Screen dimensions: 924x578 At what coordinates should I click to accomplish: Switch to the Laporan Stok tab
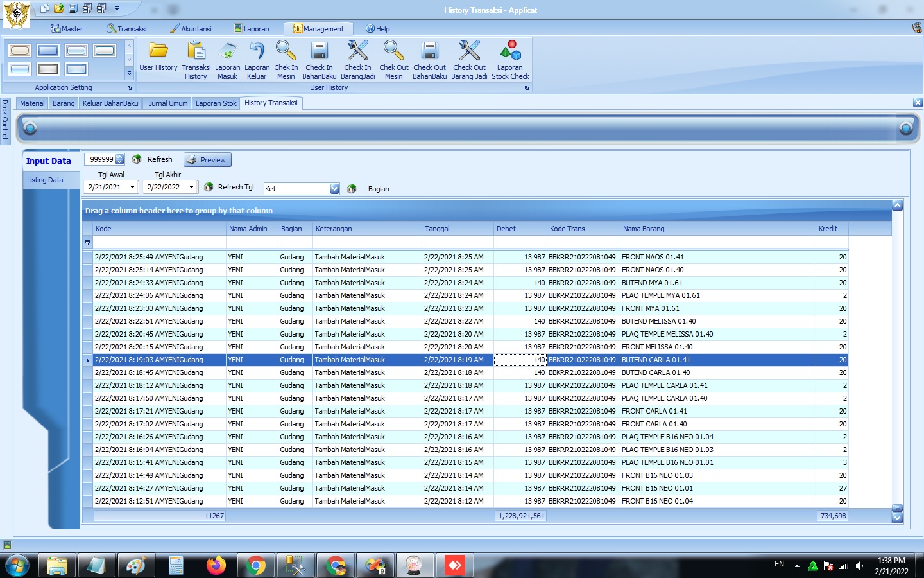tap(216, 103)
